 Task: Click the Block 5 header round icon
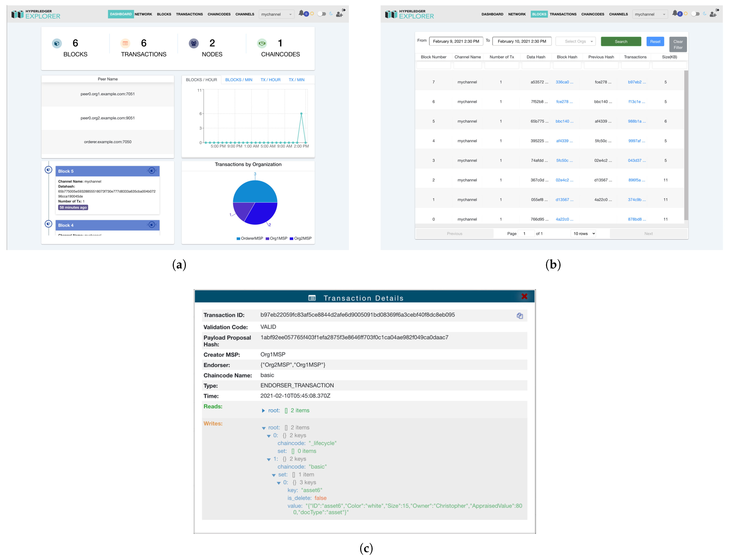coord(152,171)
